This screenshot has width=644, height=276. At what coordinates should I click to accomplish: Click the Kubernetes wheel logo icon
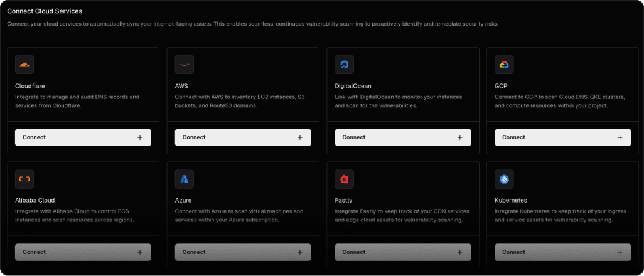coord(504,179)
